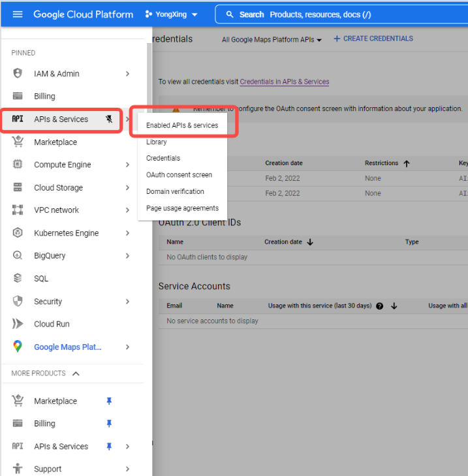This screenshot has width=468, height=476.
Task: Expand Compute Engine submenu chevron
Action: (x=127, y=165)
